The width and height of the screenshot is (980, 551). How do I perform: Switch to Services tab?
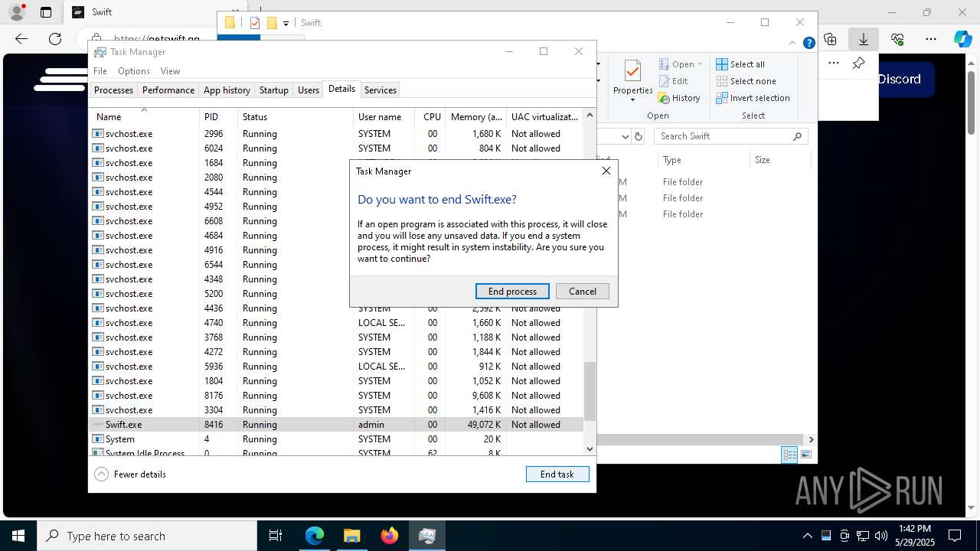click(x=381, y=90)
